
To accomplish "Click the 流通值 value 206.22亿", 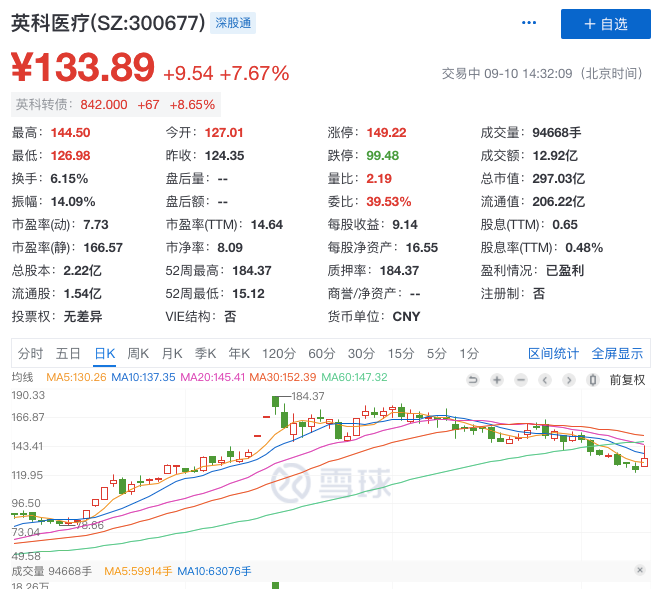I will coord(559,201).
